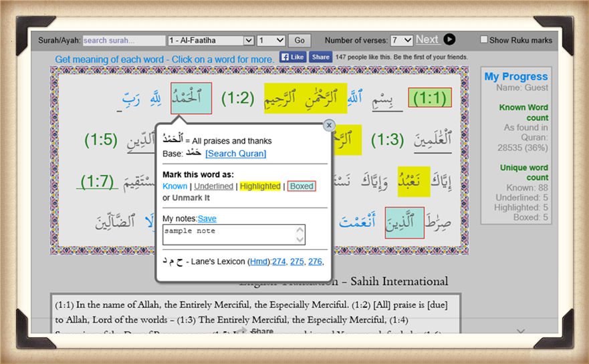
Task: Click Unmark It in the popup
Action: 191,198
